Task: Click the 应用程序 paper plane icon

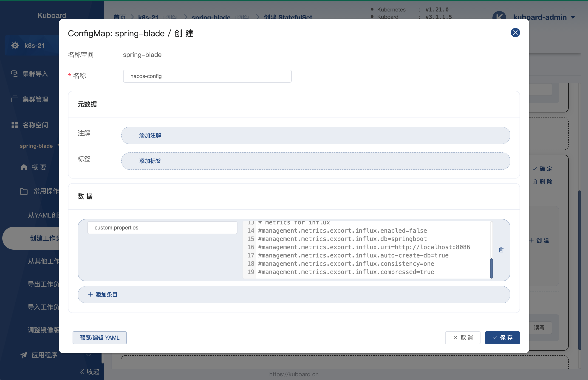Action: point(24,355)
